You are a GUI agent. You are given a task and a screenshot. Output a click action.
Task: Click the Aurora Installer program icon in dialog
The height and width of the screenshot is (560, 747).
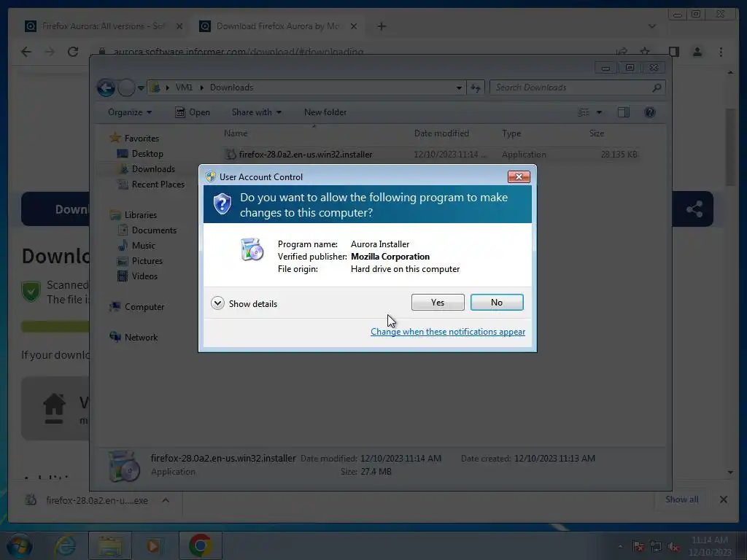[252, 249]
